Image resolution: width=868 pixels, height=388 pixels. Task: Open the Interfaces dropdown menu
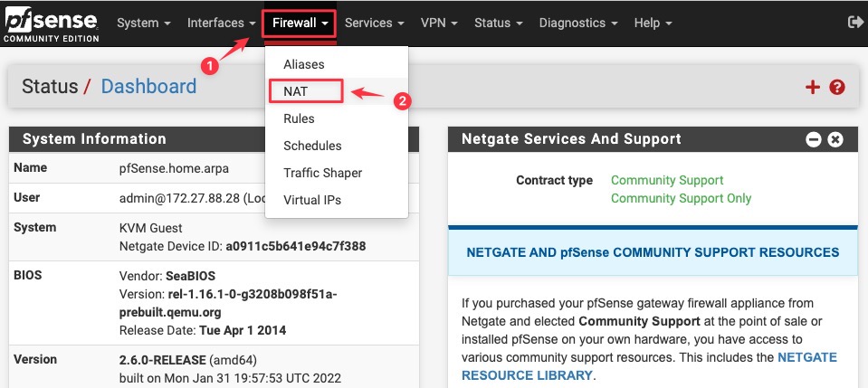pyautogui.click(x=222, y=23)
